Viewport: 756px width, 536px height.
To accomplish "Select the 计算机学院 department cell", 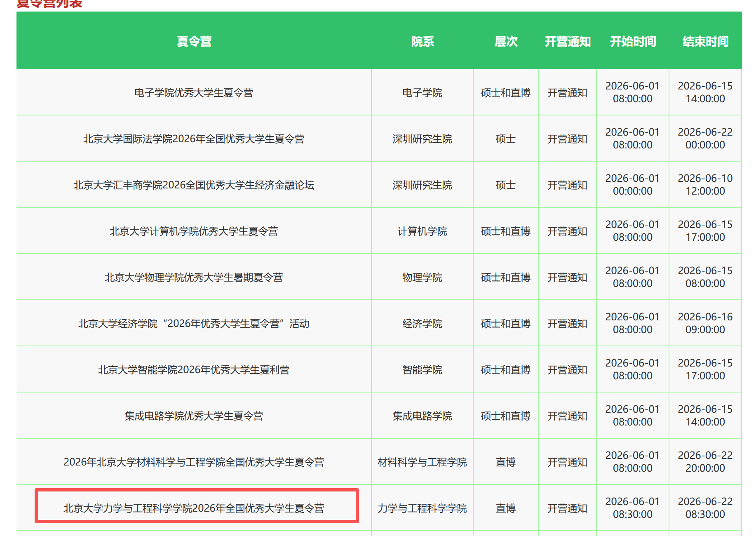I will pos(423,231).
